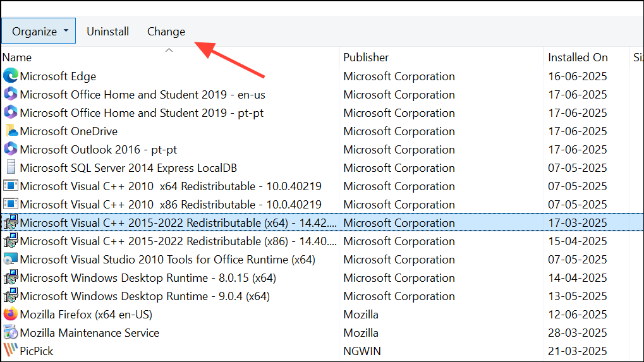Image resolution: width=644 pixels, height=362 pixels.
Task: Click the Office 2019 en-us icon
Action: point(11,94)
